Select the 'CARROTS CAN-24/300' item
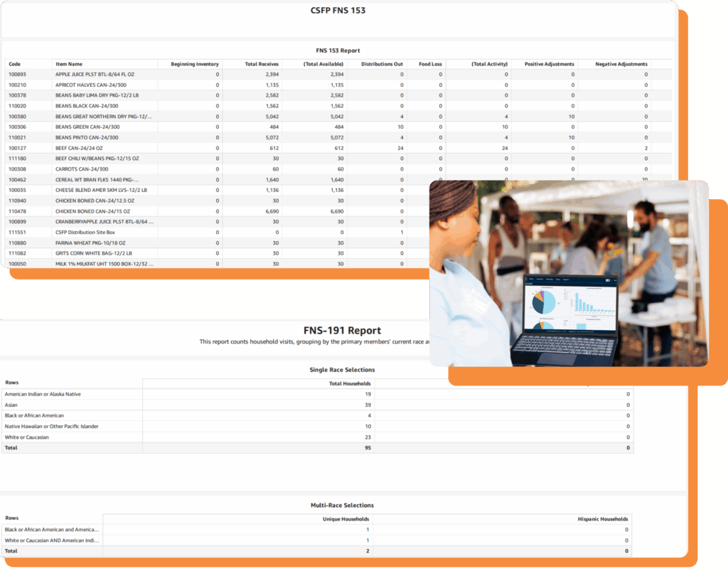Image resolution: width=728 pixels, height=569 pixels. pos(82,169)
